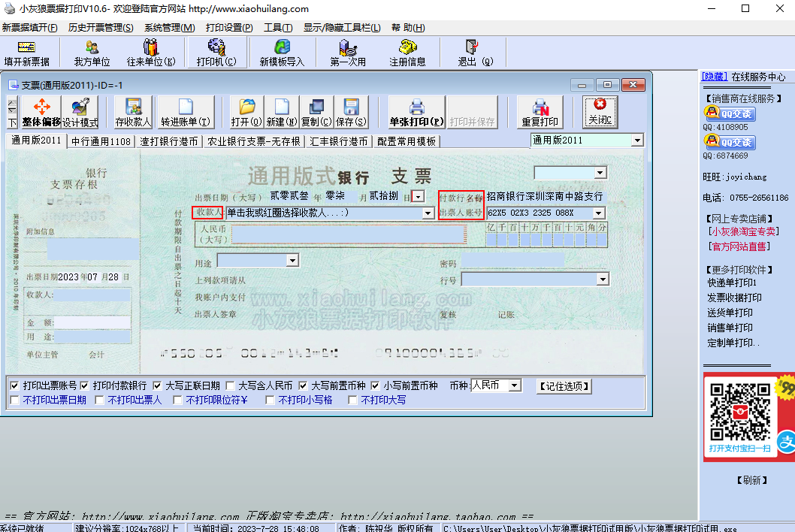Click the 打印机(C) printer icon
The width and height of the screenshot is (795, 532).
tap(216, 53)
